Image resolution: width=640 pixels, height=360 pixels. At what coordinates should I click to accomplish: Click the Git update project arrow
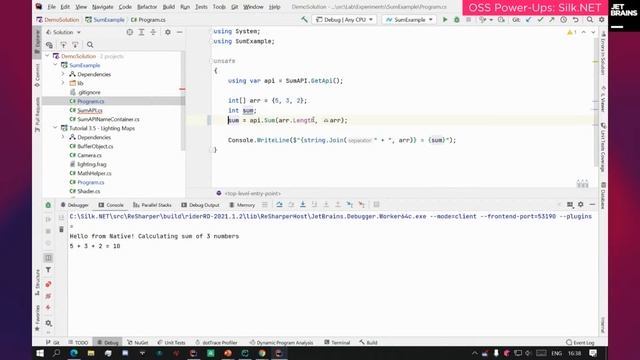pyautogui.click(x=529, y=20)
